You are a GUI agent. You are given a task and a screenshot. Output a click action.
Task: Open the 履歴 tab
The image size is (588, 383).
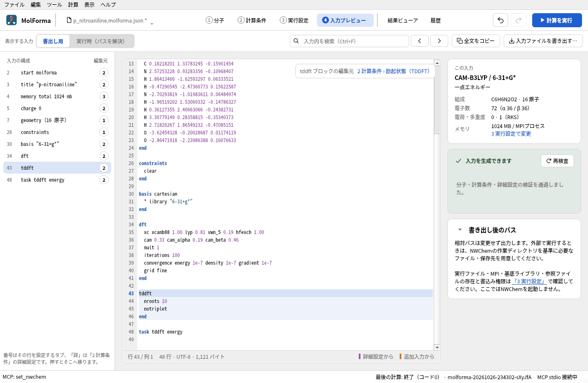[435, 20]
